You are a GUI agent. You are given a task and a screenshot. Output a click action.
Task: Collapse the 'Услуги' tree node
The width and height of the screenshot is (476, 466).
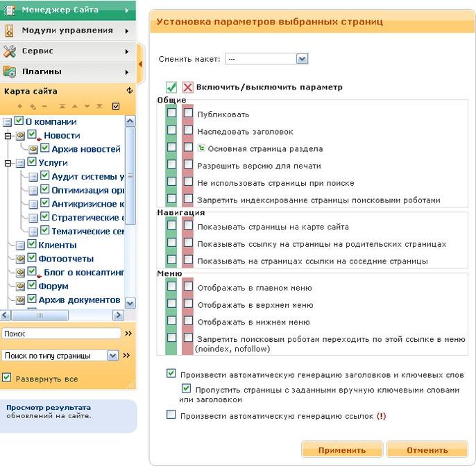(8, 163)
